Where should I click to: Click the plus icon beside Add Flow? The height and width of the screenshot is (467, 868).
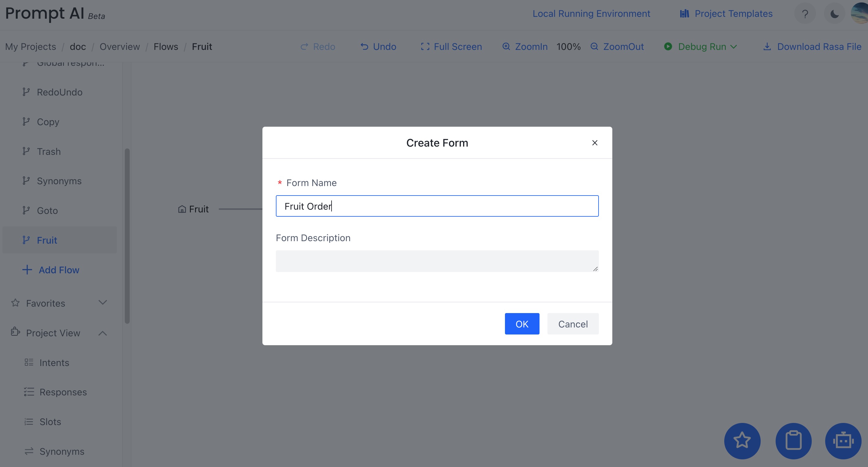pos(27,270)
